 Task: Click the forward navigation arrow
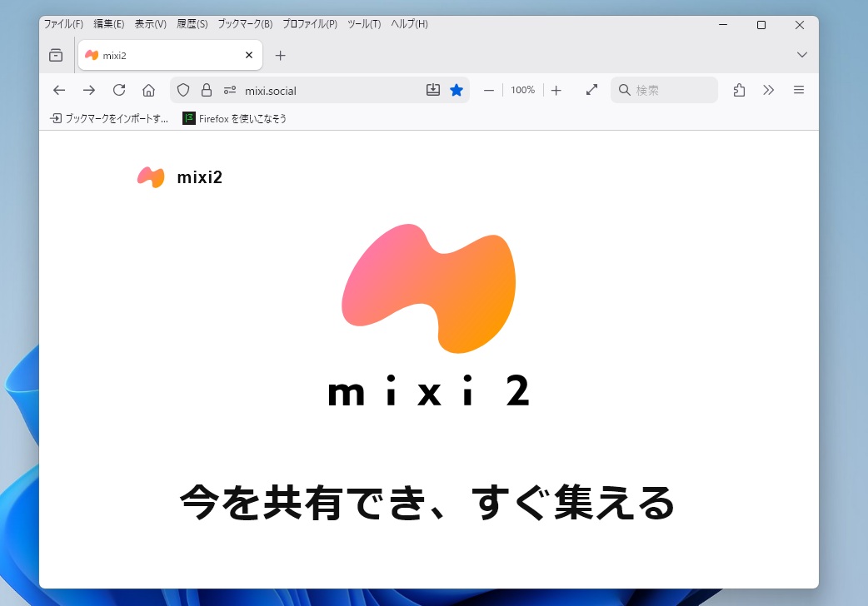click(x=89, y=90)
